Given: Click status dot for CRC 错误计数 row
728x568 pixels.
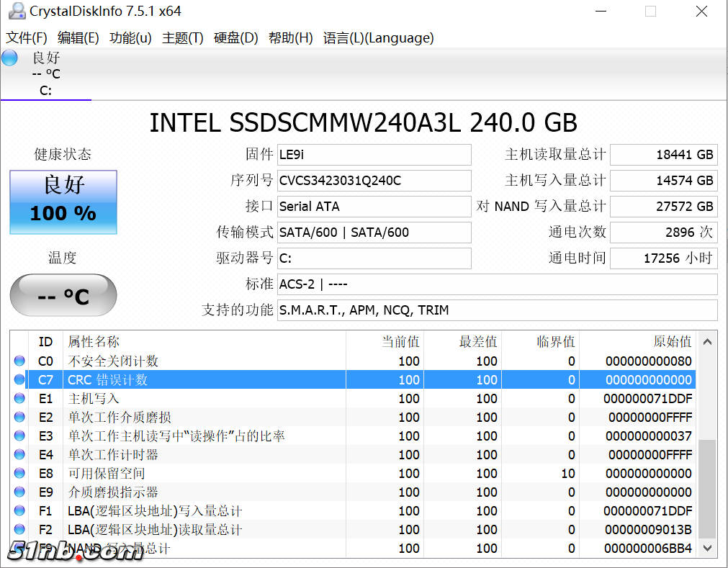Looking at the screenshot, I should click(x=19, y=379).
